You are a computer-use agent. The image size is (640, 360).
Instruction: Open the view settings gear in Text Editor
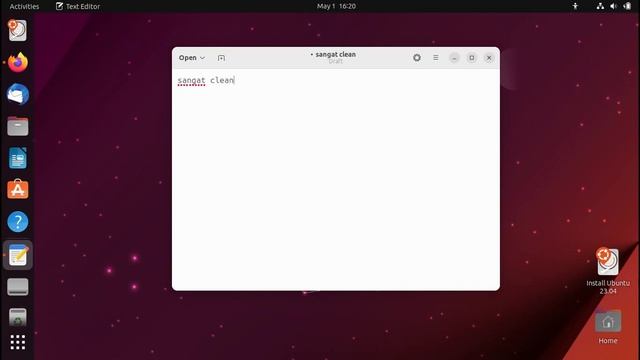coord(417,58)
